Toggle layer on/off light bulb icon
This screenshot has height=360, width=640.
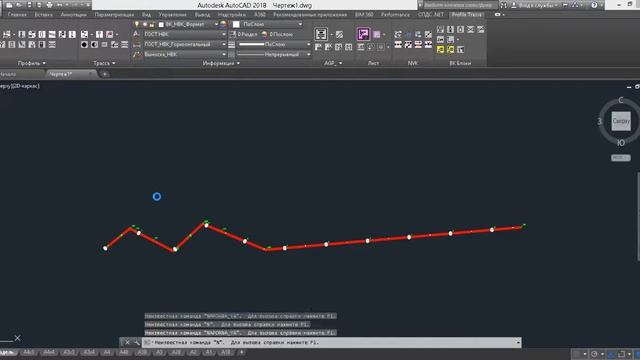coord(137,24)
